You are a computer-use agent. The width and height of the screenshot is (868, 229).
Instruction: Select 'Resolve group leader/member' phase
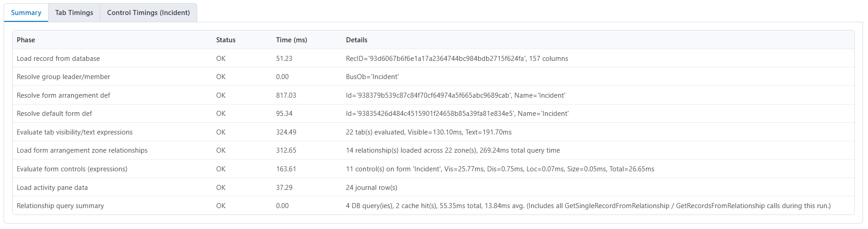pos(63,77)
